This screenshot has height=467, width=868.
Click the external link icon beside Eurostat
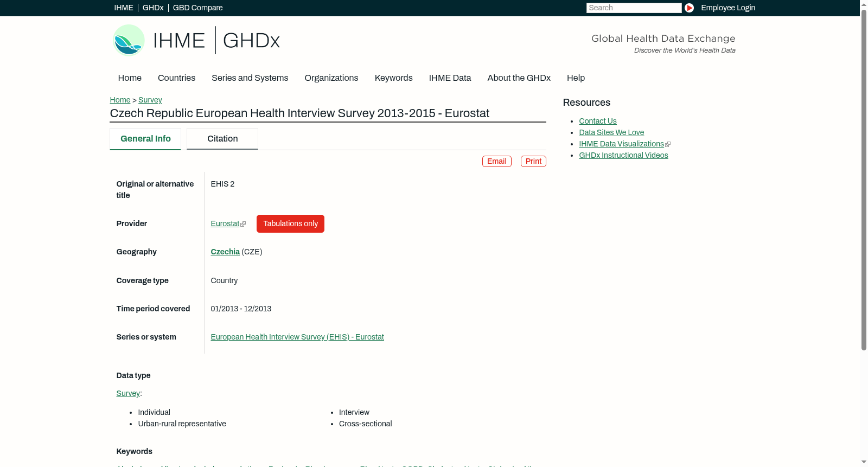click(x=243, y=224)
